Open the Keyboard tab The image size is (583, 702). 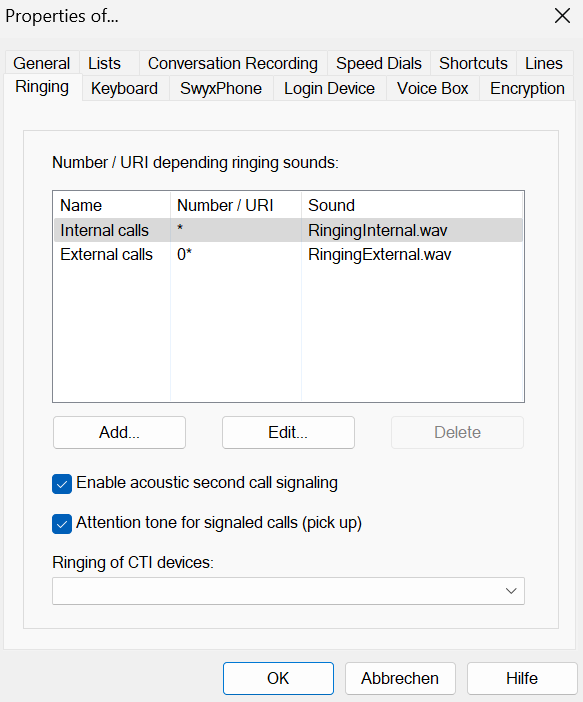124,88
